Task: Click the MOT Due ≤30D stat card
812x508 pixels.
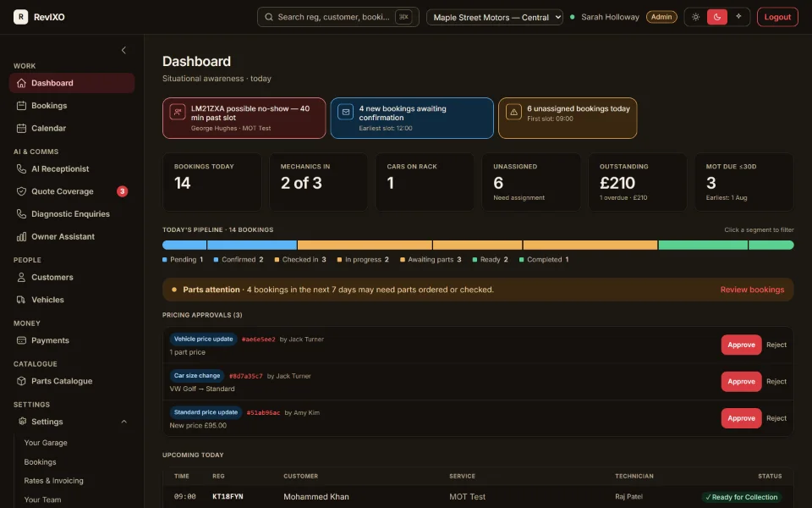Action: point(744,182)
